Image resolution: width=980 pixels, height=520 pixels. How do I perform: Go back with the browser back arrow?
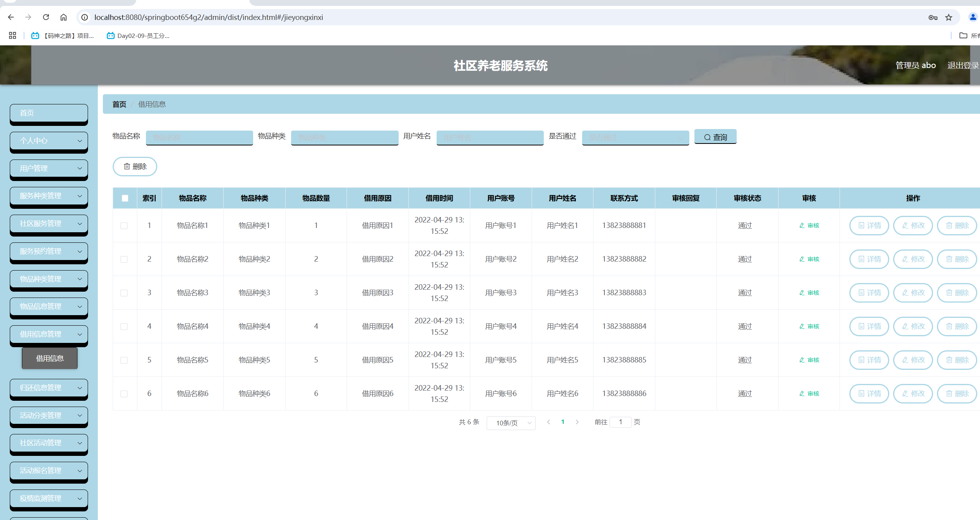click(11, 17)
